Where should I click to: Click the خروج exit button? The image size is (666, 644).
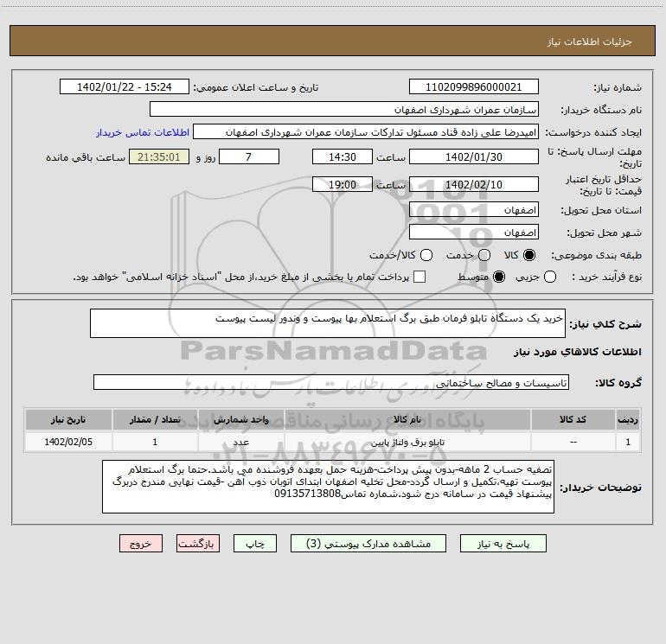coord(141,544)
